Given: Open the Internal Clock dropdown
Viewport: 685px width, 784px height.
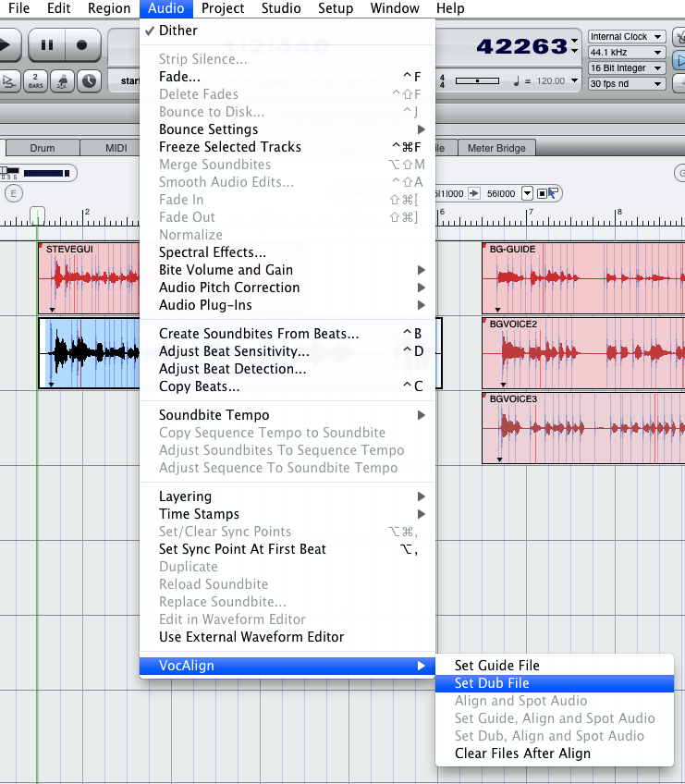Looking at the screenshot, I should [x=626, y=37].
